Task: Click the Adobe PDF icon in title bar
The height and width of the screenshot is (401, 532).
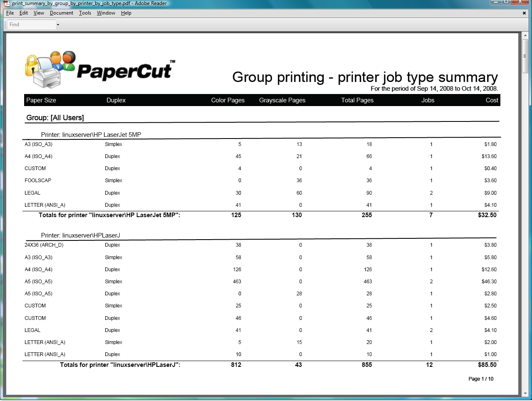Action: coord(7,3)
